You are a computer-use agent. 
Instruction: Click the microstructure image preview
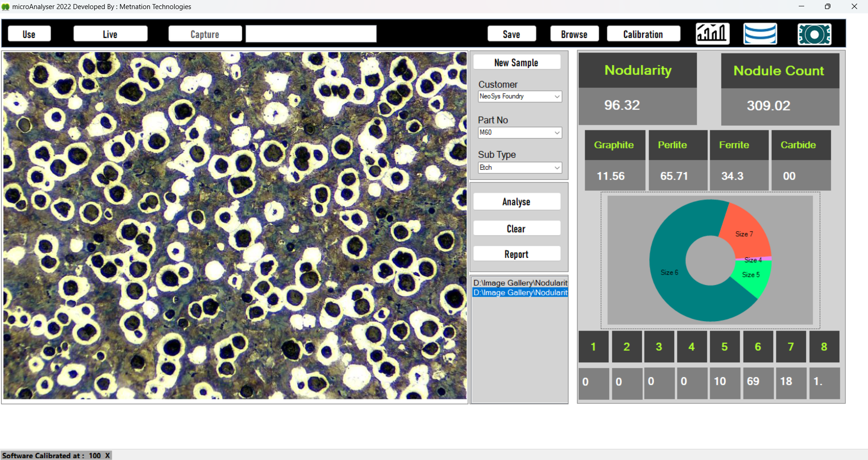click(x=235, y=225)
